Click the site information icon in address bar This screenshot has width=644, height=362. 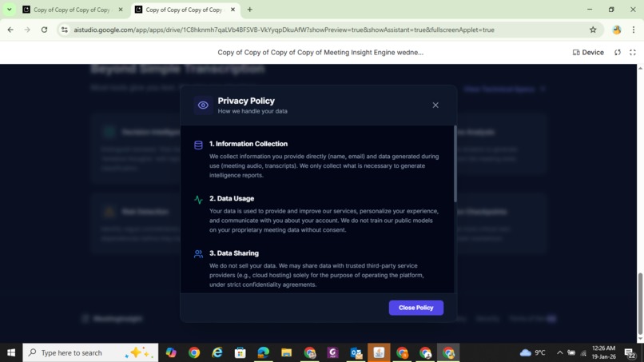point(65,30)
